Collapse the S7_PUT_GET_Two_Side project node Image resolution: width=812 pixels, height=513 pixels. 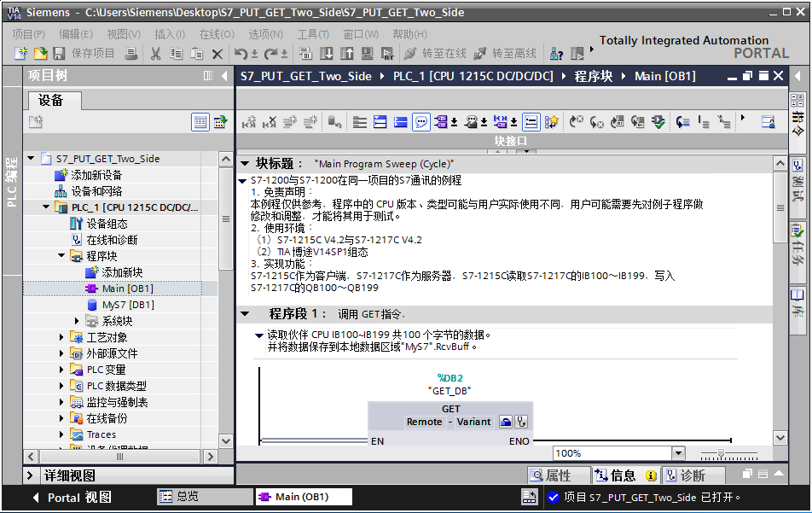pos(31,158)
